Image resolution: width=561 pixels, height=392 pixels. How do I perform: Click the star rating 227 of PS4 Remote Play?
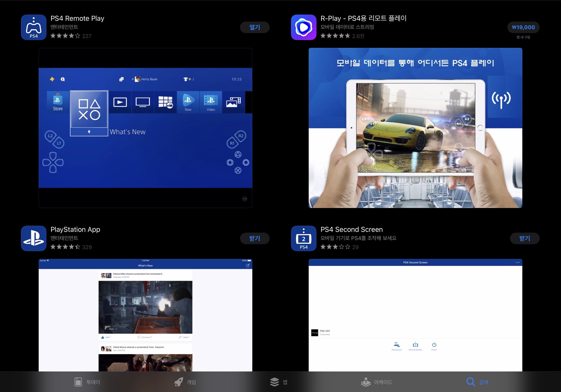pos(71,36)
